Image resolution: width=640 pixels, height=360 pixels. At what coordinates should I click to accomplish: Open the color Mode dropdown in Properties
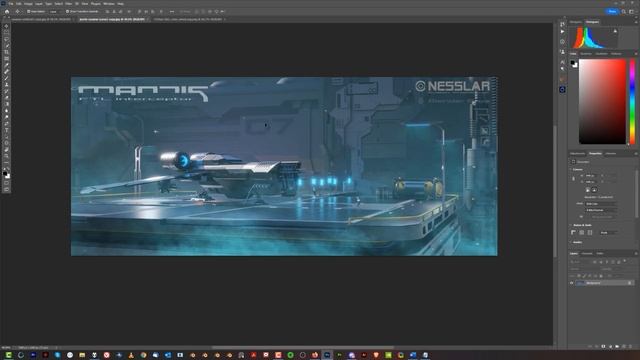[601, 204]
